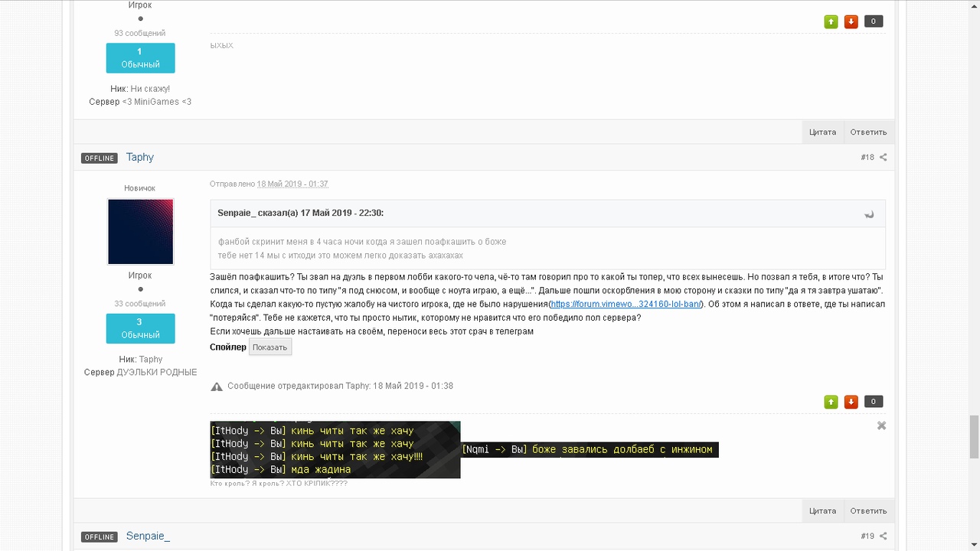
Task: Click the warning icon beside edit notice
Action: [217, 386]
